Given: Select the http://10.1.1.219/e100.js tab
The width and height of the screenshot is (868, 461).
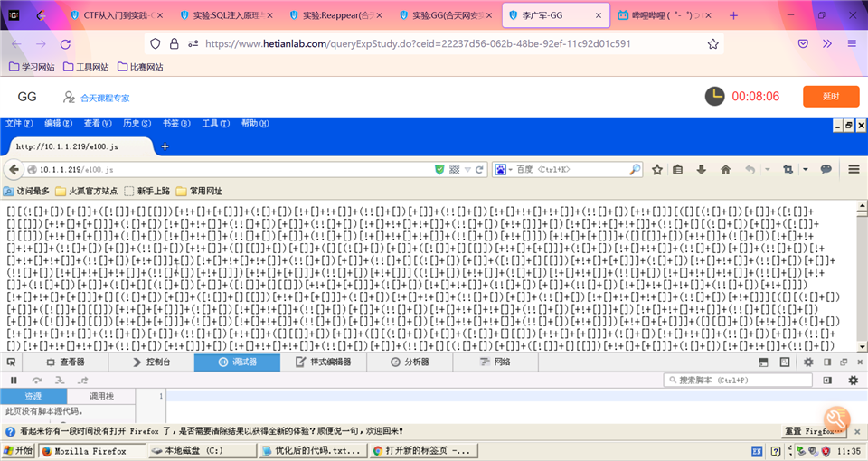Looking at the screenshot, I should coord(79,146).
